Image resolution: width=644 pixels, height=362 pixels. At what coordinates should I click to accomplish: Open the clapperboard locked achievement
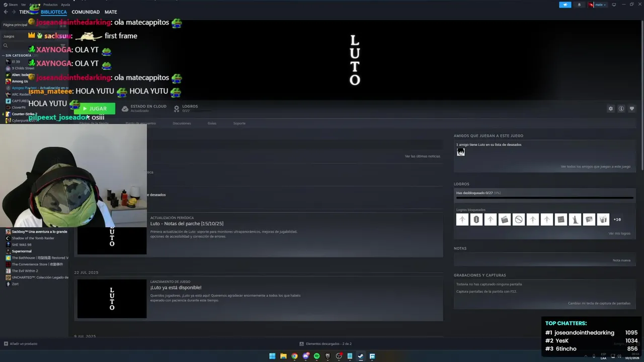pos(505,219)
